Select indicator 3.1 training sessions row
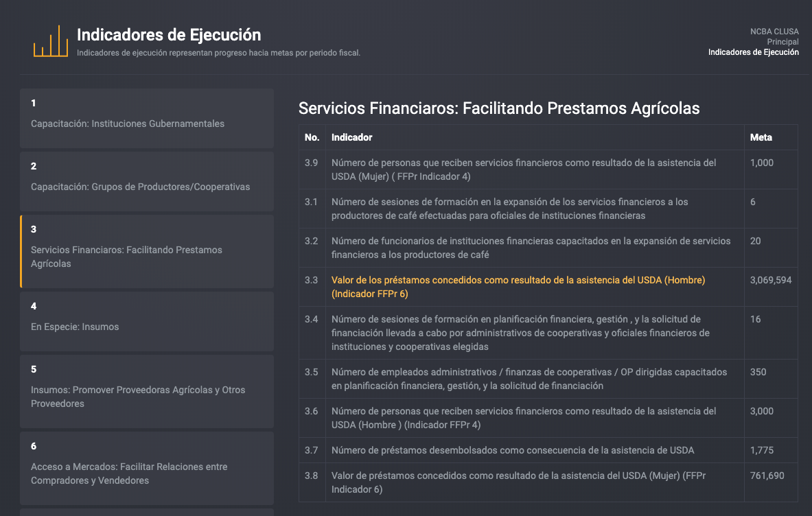 548,209
